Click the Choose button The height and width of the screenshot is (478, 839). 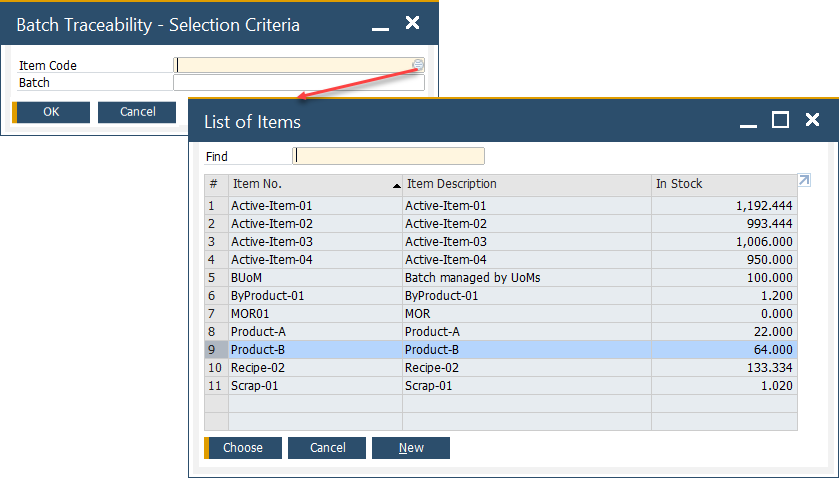pyautogui.click(x=243, y=447)
